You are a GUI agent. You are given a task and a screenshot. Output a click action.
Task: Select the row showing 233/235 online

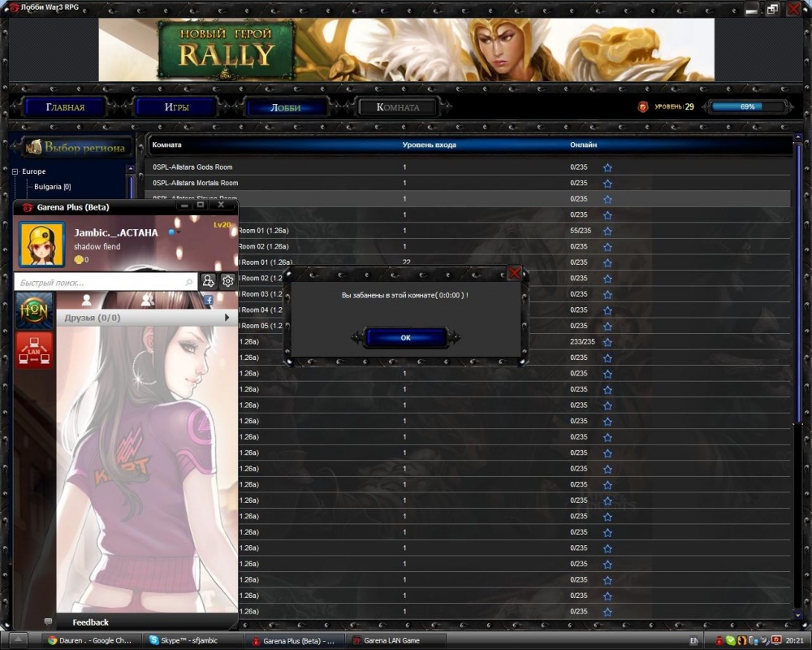coord(516,341)
